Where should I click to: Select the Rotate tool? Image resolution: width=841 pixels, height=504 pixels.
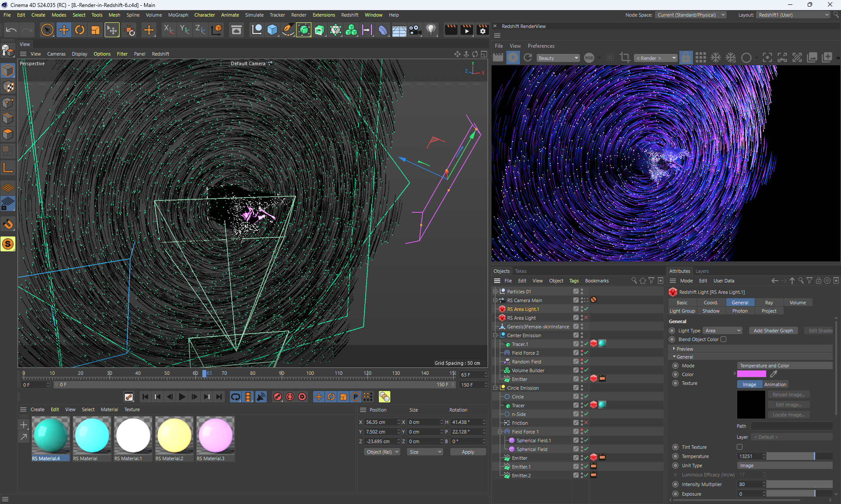click(80, 30)
